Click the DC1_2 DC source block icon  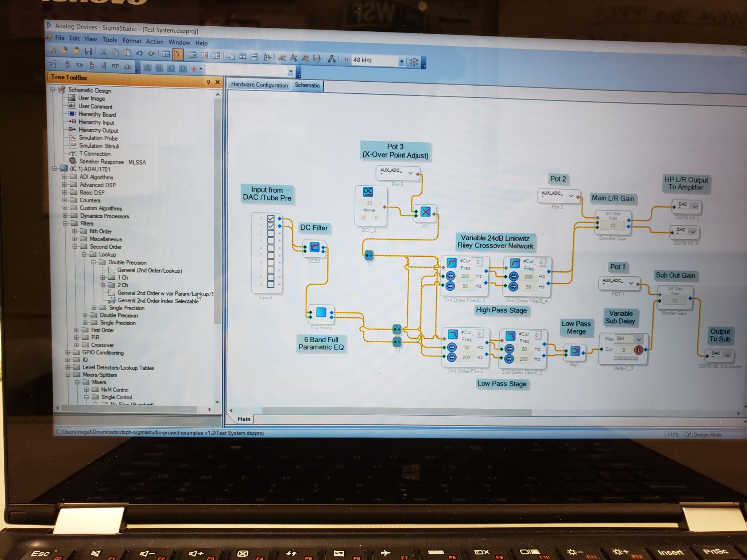click(x=368, y=192)
